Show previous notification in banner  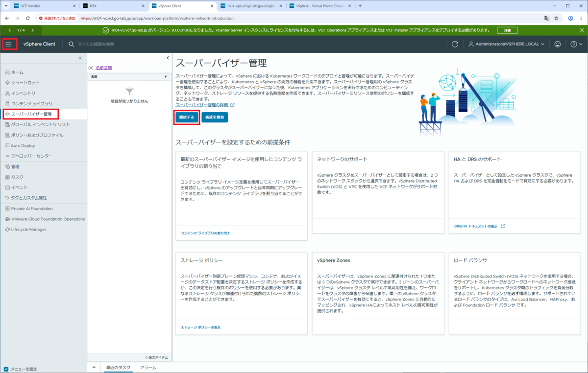click(9, 30)
